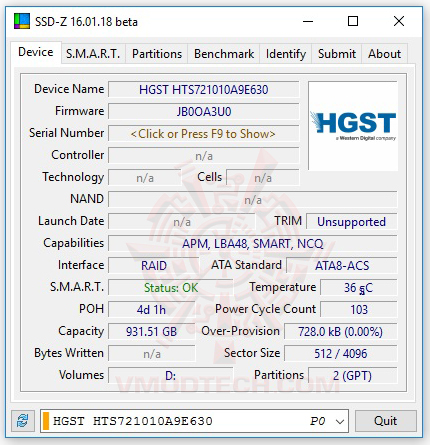Click the SSD-Z app icon in title bar
This screenshot has height=445, width=430.
22,21
